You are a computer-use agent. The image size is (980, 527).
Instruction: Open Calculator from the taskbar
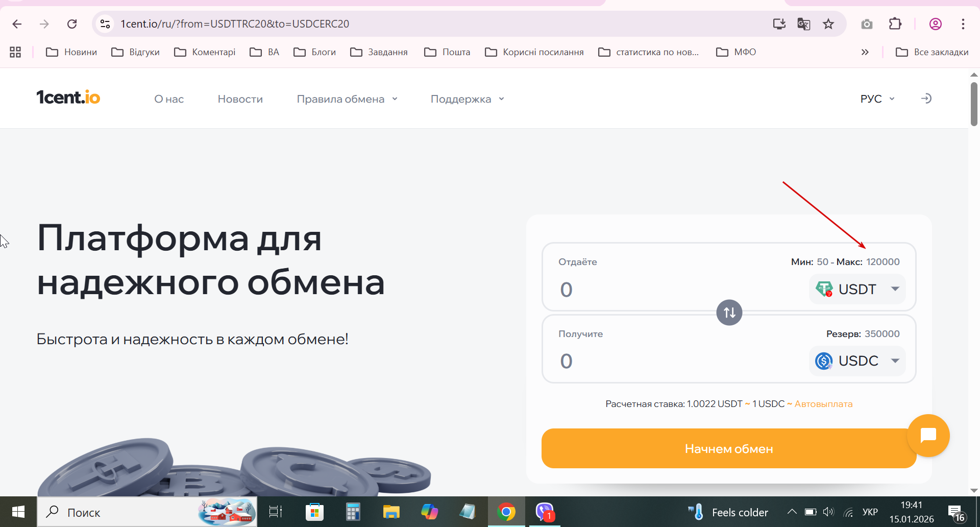(353, 512)
